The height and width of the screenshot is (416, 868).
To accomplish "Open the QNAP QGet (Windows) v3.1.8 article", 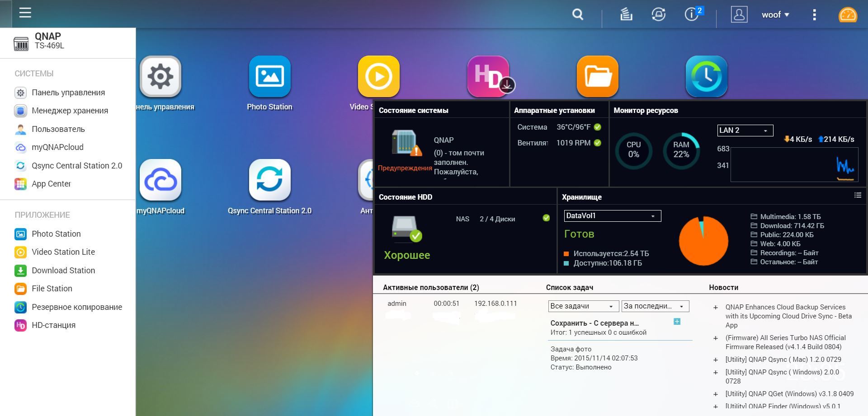I will (790, 394).
